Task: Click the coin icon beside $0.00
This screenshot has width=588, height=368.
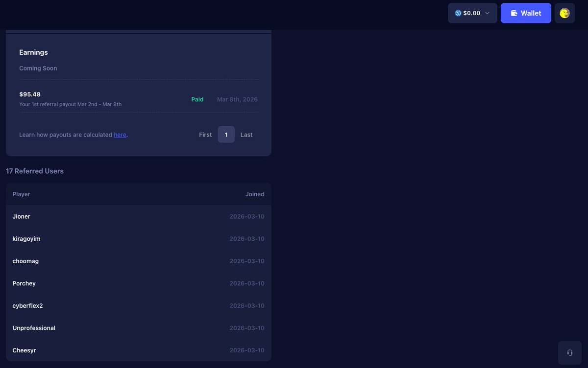Action: pyautogui.click(x=458, y=13)
